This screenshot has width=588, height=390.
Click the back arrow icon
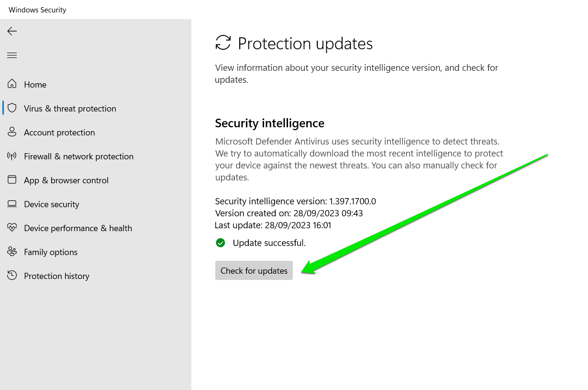12,31
